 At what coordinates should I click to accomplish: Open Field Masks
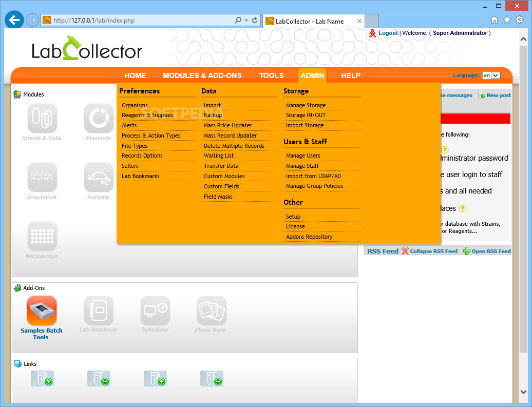pos(218,197)
